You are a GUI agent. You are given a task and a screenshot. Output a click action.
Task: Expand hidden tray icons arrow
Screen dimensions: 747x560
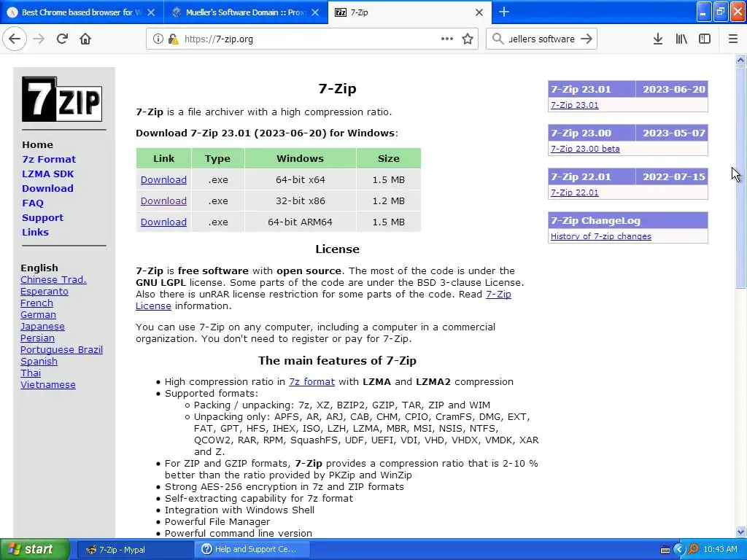pyautogui.click(x=679, y=549)
